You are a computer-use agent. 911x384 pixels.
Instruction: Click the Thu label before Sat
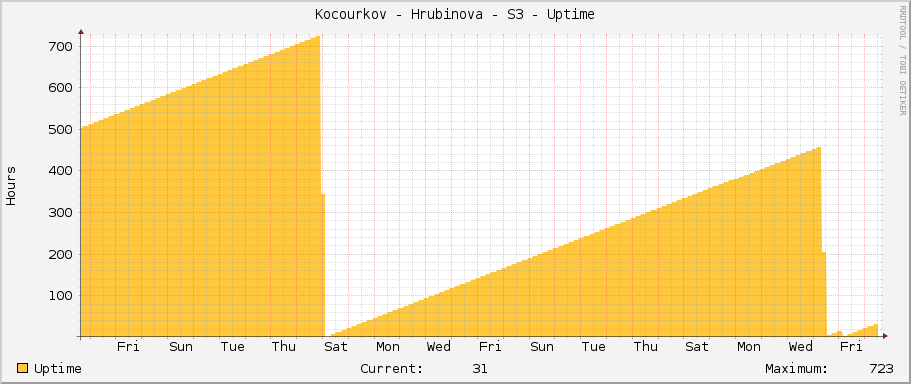pyautogui.click(x=284, y=347)
